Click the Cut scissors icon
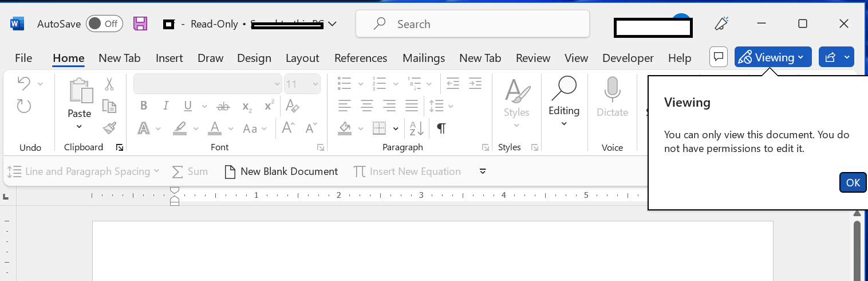 (109, 84)
